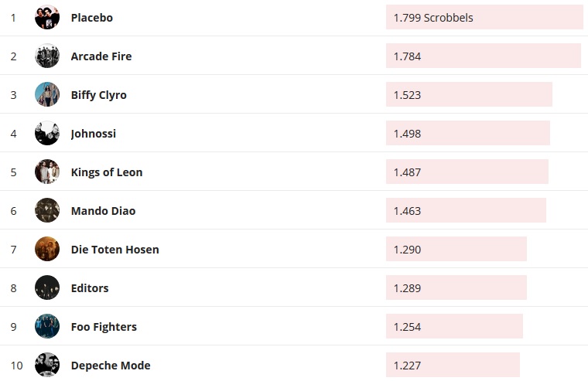Select the Depeche Mode artist name

pos(111,365)
